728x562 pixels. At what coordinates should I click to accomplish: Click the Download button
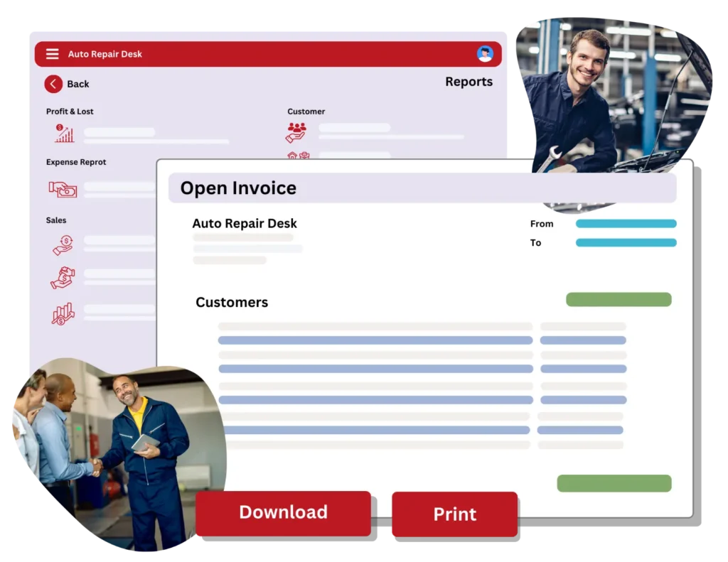(x=283, y=513)
